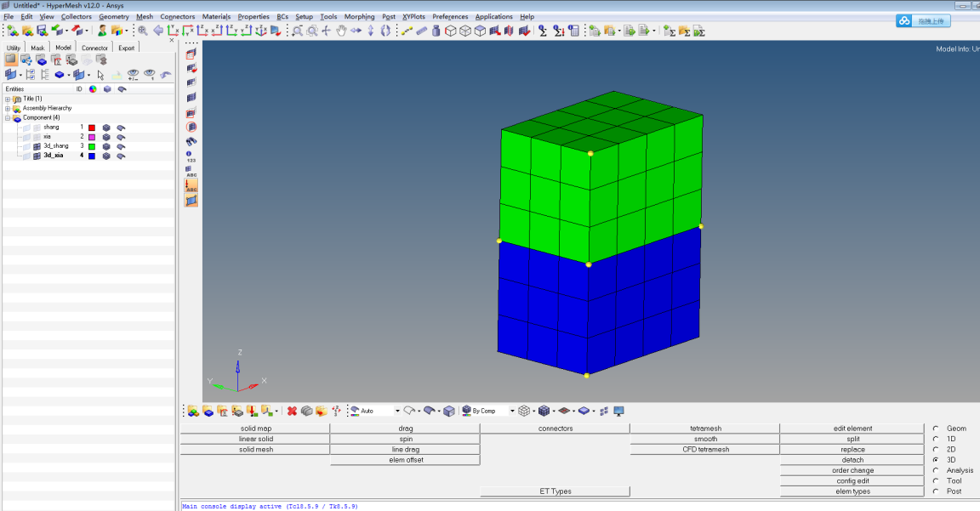Click the tetramesh panel button
Viewport: 980px width, 511px height.
click(705, 429)
